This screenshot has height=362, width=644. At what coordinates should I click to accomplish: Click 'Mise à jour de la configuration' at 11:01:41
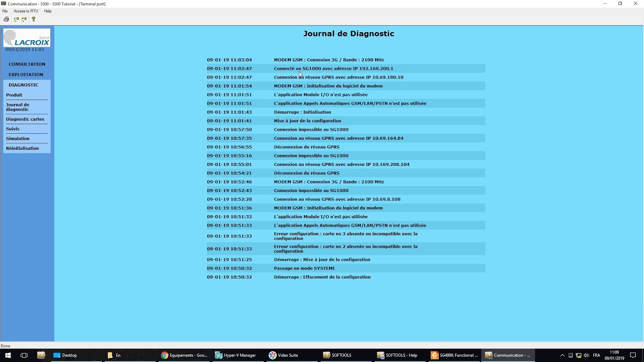307,121
